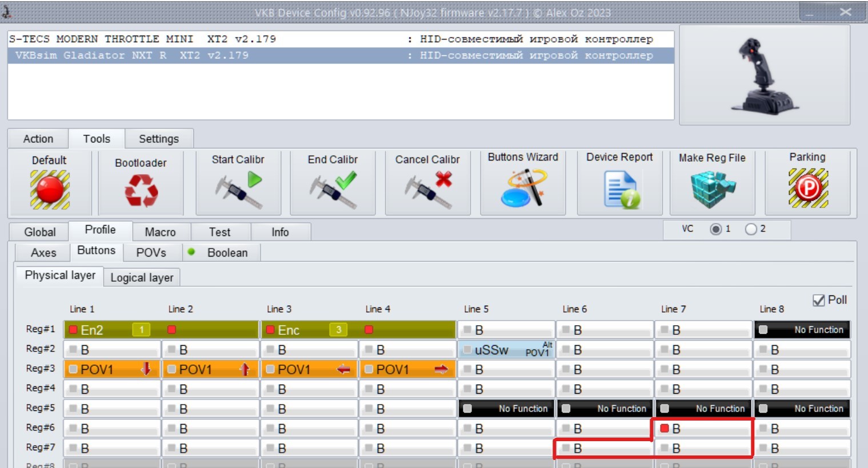
Task: Start calibration with the Start Calibr icon
Action: click(238, 190)
